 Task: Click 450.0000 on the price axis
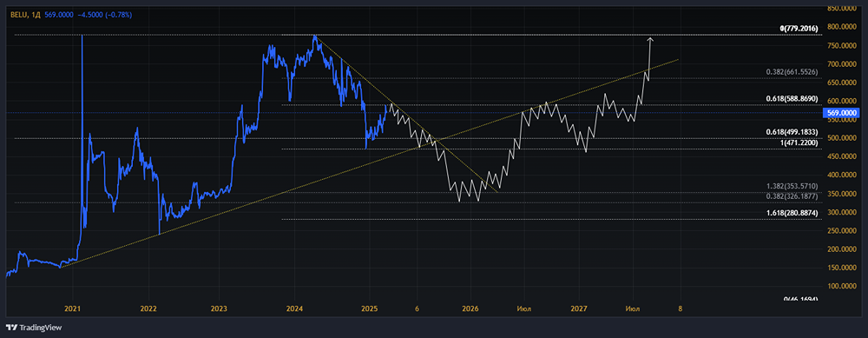(x=843, y=156)
